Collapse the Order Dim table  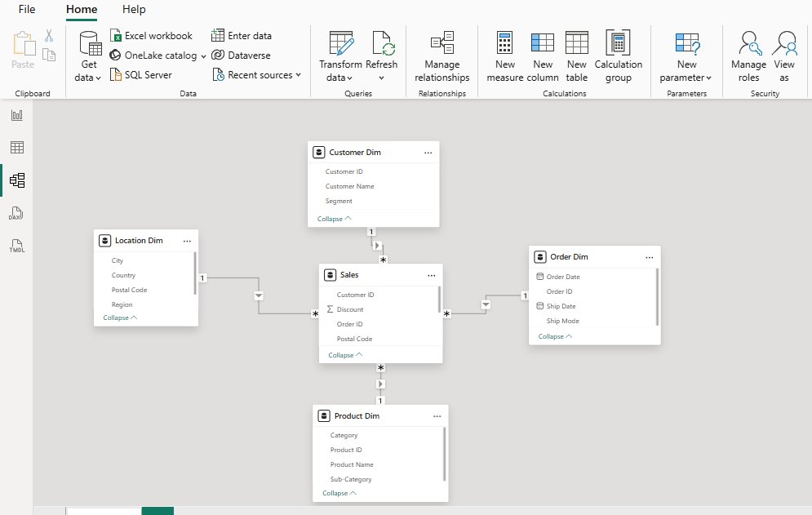click(555, 336)
